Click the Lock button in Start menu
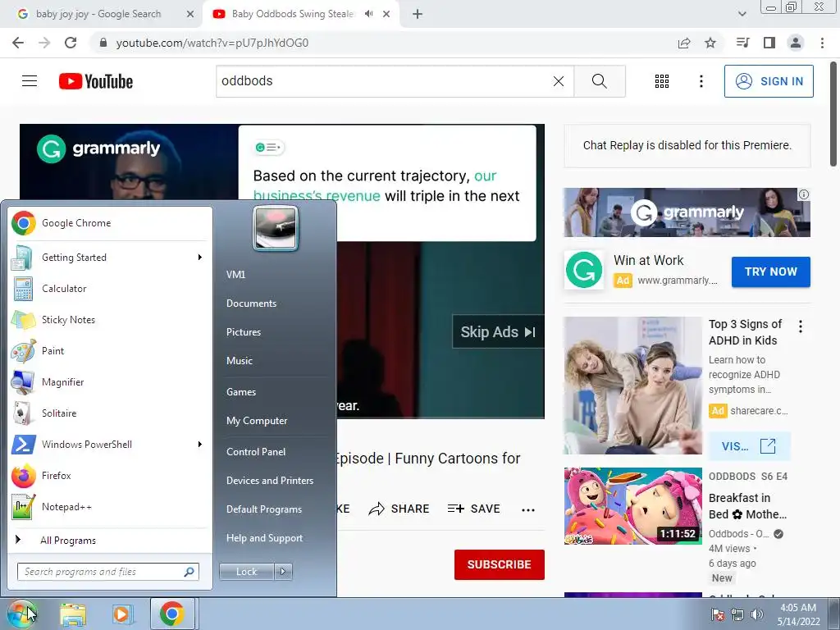Viewport: 840px width, 630px height. coord(246,572)
